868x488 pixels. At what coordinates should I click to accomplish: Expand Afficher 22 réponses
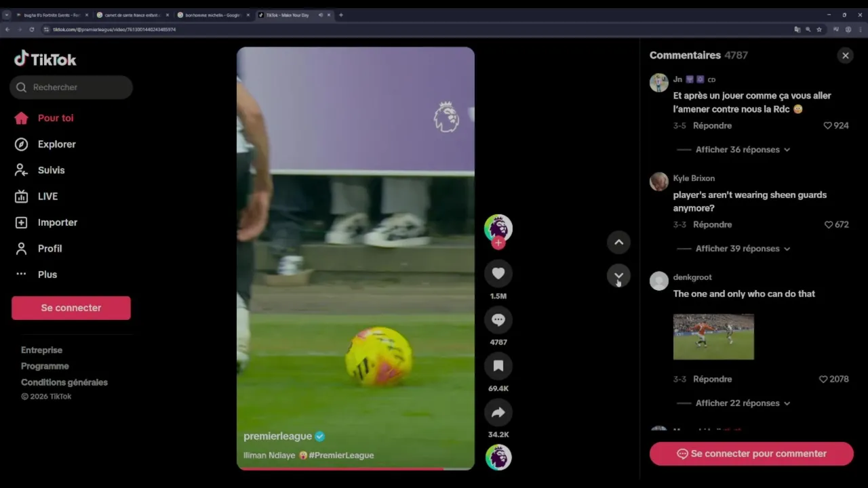pos(743,403)
